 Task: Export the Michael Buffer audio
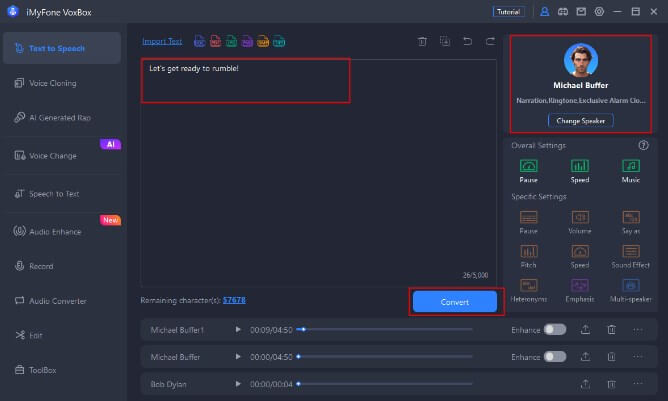click(x=585, y=357)
